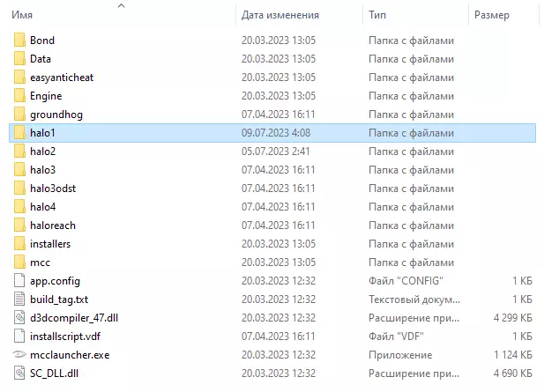Click the Data folder icon
Viewport: 544px width, 392px height.
point(19,58)
